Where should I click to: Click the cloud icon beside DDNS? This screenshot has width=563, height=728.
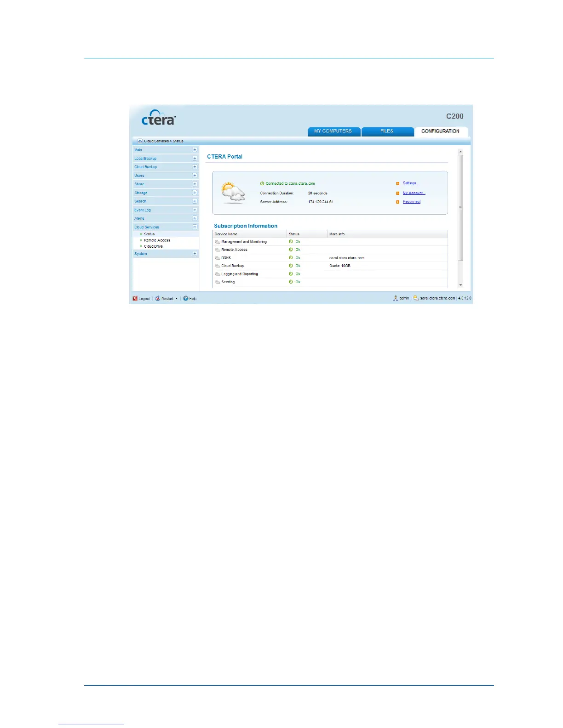click(x=218, y=258)
